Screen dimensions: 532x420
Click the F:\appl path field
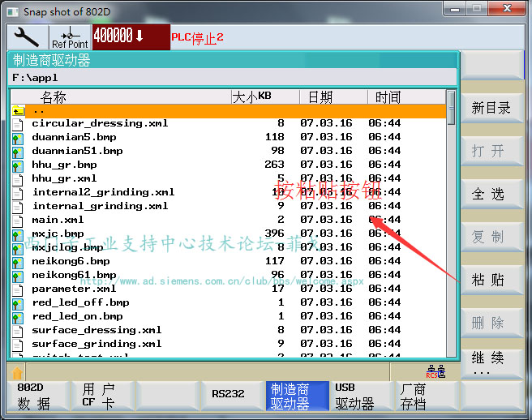tap(233, 78)
